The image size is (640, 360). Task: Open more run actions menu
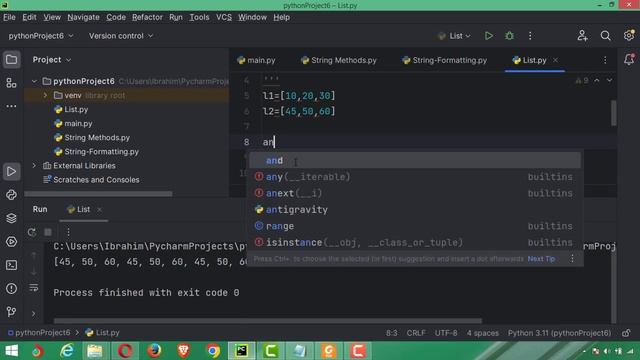tap(530, 36)
